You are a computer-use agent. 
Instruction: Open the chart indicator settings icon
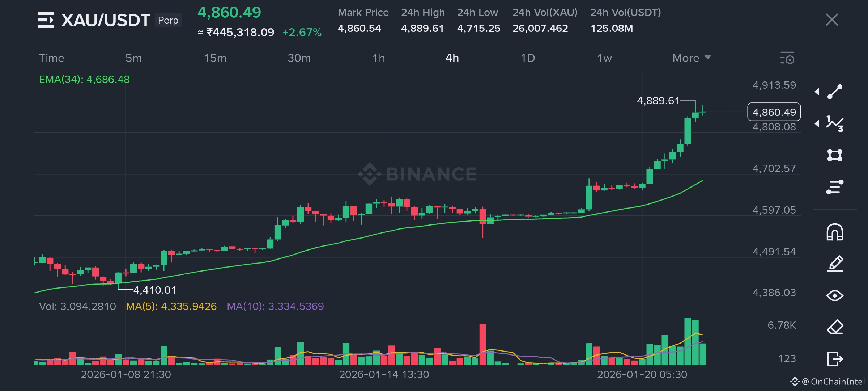[787, 58]
